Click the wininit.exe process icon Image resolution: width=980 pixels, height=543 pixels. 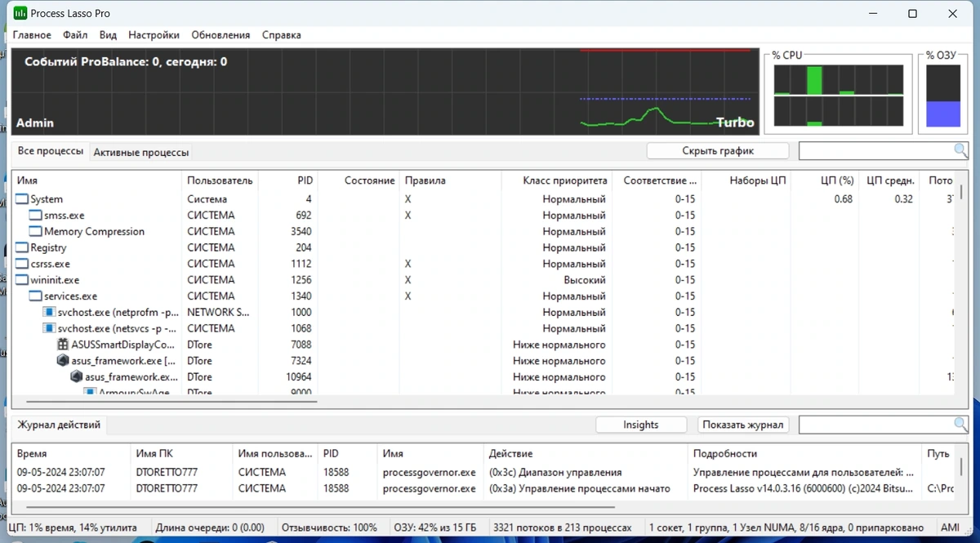coord(22,280)
